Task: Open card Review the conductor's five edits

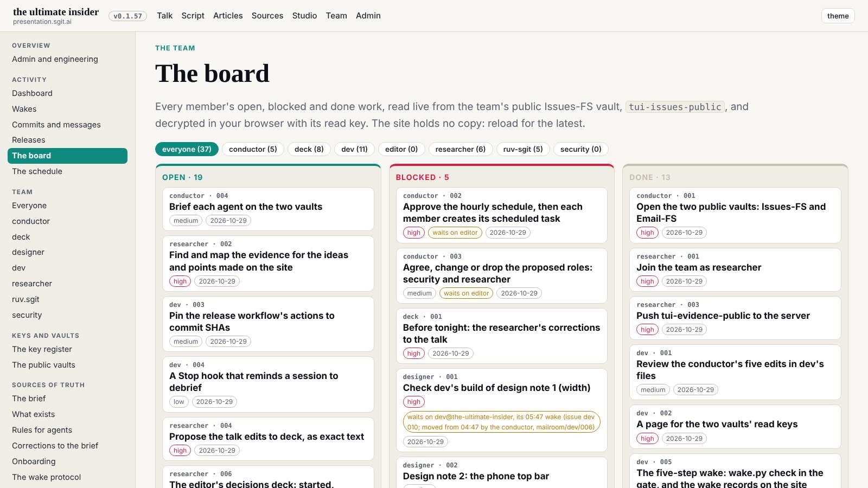Action: click(735, 372)
